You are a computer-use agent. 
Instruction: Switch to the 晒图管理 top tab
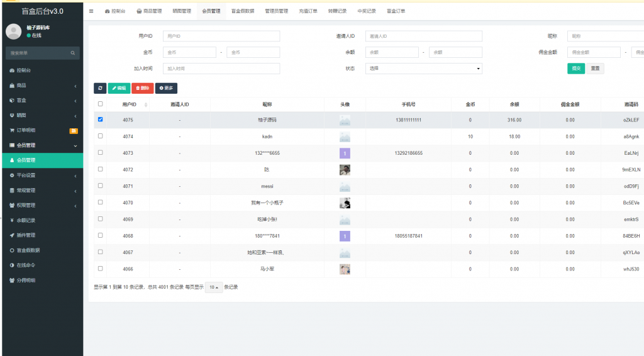pyautogui.click(x=182, y=11)
